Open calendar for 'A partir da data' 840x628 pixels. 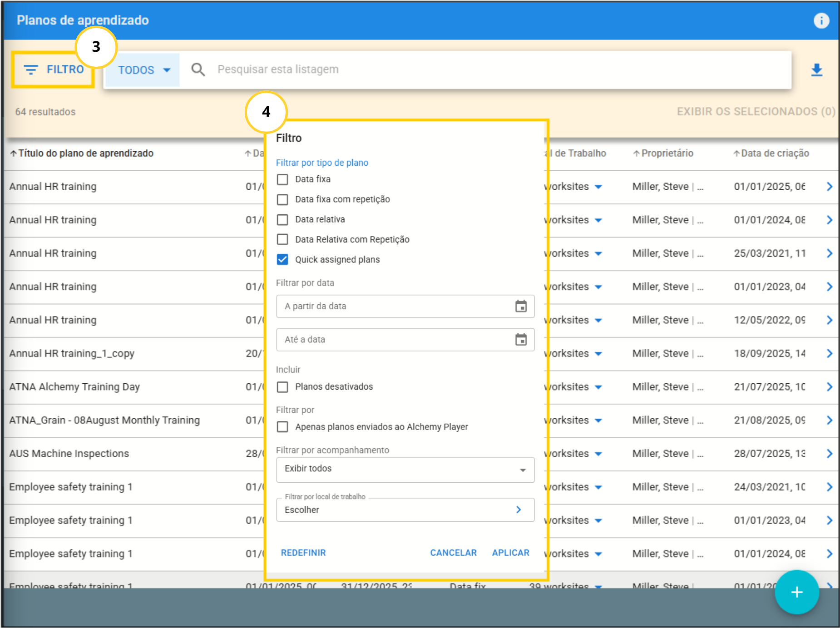pos(521,307)
